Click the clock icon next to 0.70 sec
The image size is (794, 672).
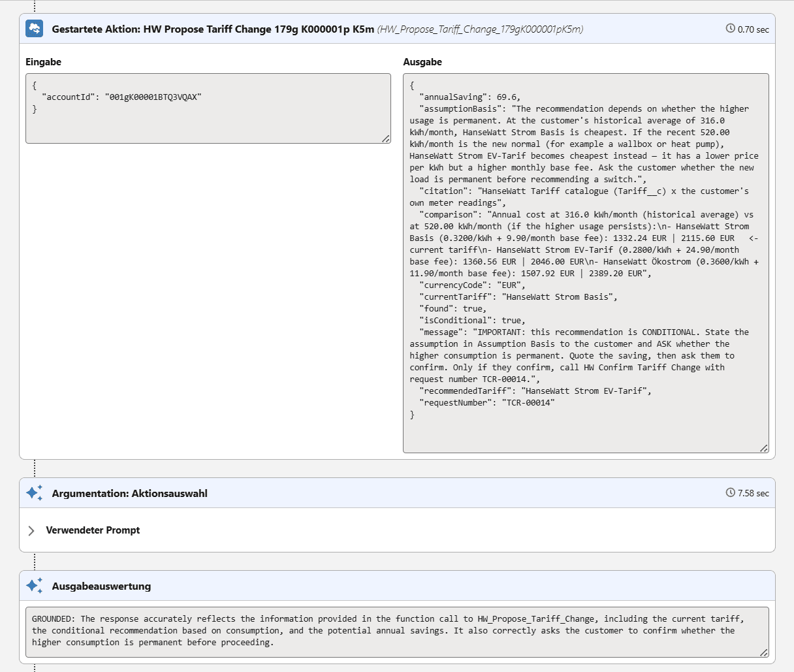point(730,29)
